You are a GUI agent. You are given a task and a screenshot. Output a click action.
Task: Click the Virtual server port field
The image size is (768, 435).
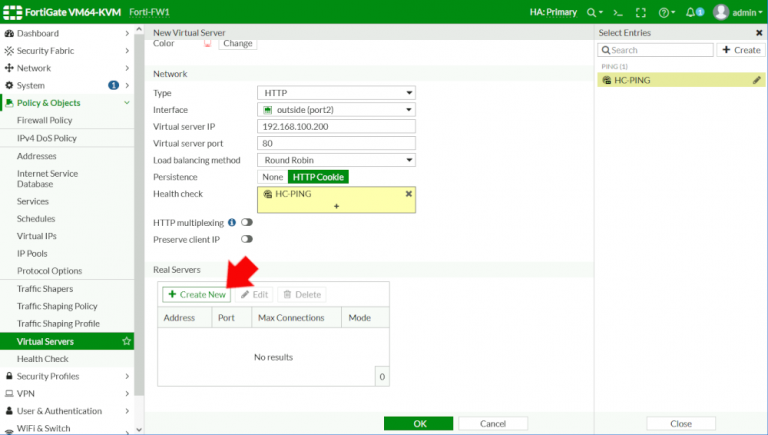tap(336, 143)
